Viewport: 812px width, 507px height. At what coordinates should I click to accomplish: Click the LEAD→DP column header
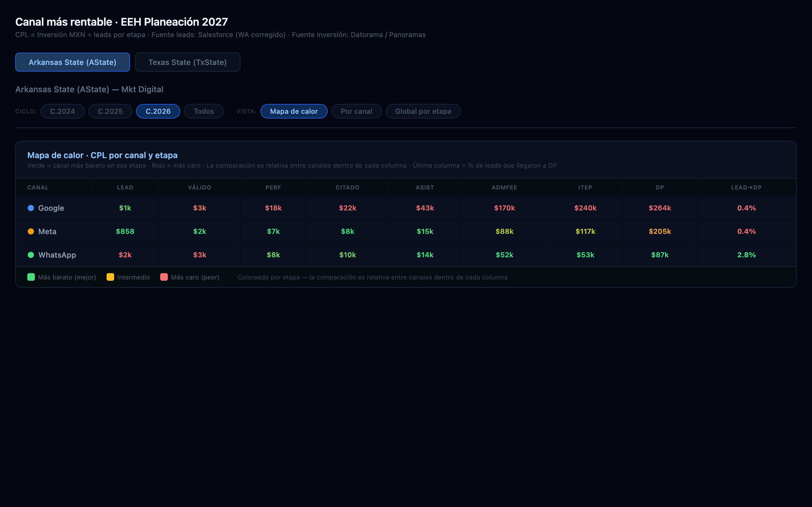point(746,188)
